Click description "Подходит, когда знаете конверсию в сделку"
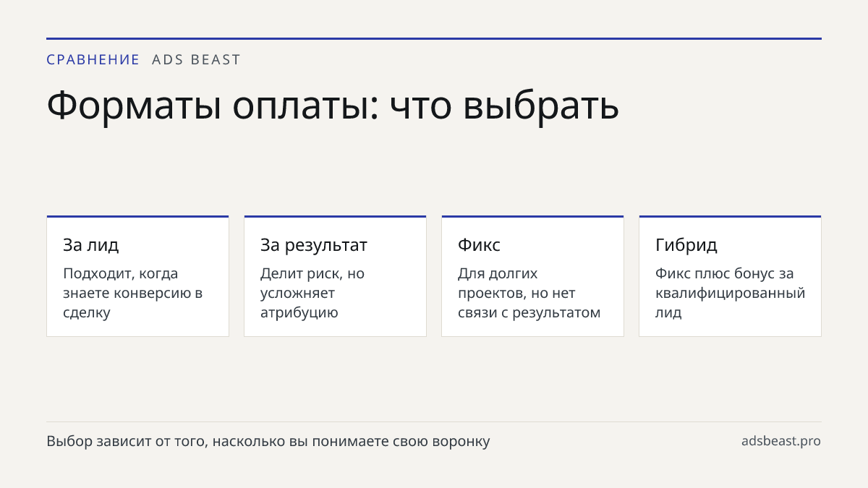This screenshot has height=488, width=868. click(x=133, y=293)
